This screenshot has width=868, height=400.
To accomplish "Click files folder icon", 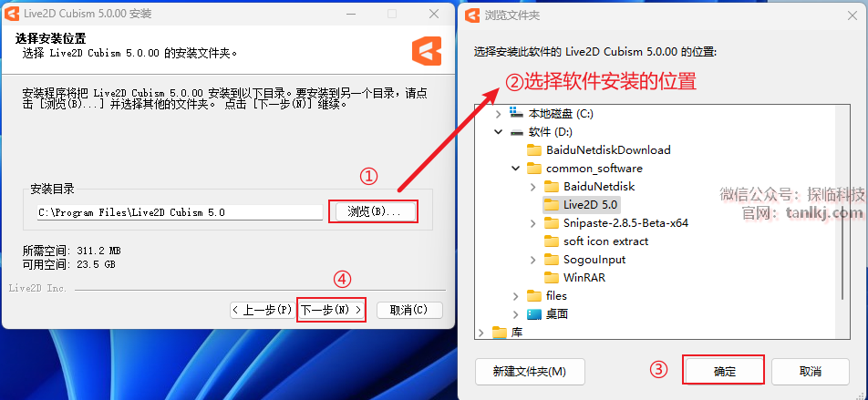I will coord(533,295).
